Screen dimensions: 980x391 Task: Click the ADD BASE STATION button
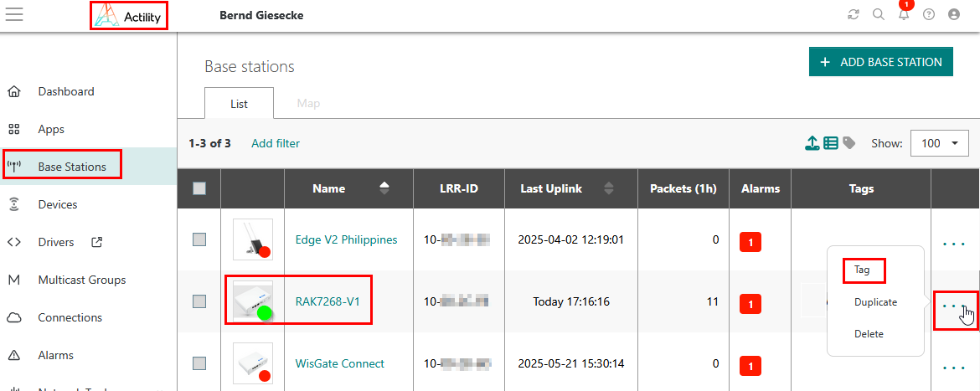tap(880, 62)
